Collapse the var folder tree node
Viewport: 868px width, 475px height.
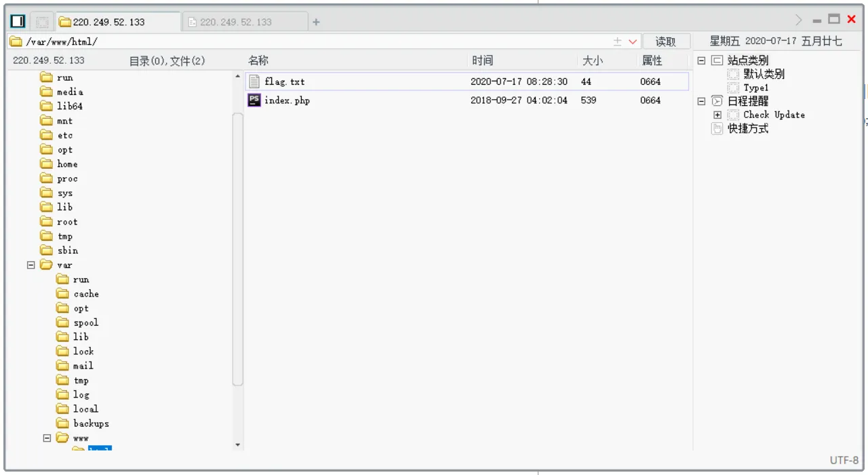point(31,265)
